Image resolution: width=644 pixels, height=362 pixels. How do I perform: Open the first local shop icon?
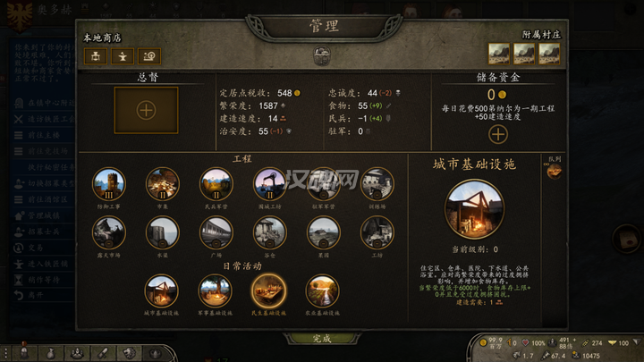pos(96,56)
